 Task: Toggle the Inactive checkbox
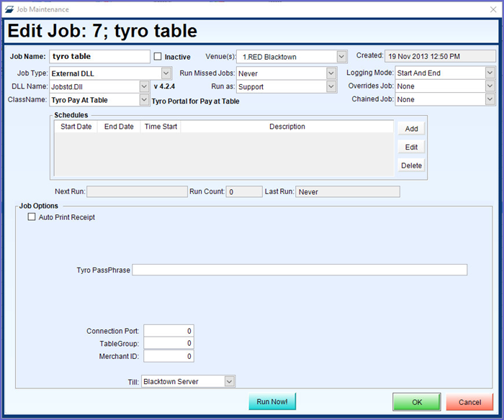(158, 56)
